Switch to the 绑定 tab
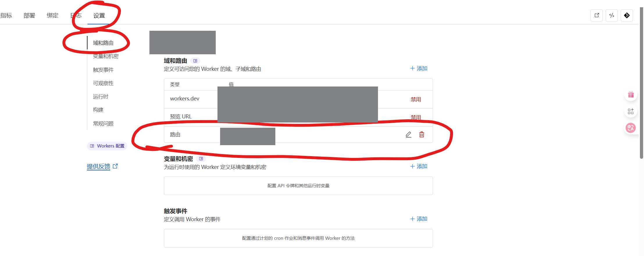Screen dimensions: 644x256 (53, 15)
